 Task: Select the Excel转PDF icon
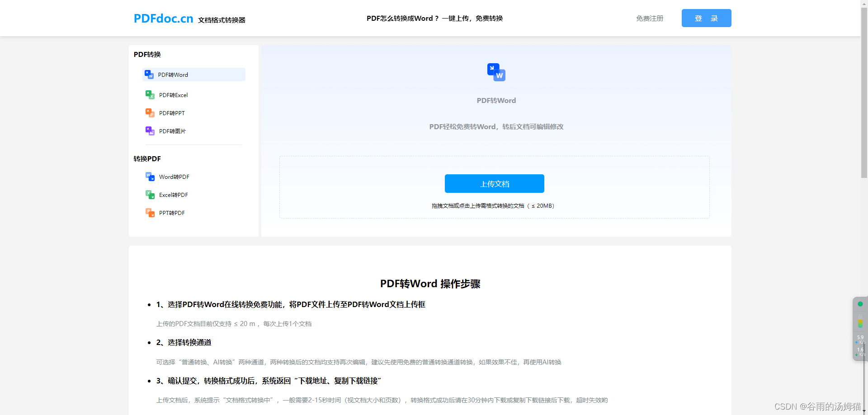tap(150, 195)
